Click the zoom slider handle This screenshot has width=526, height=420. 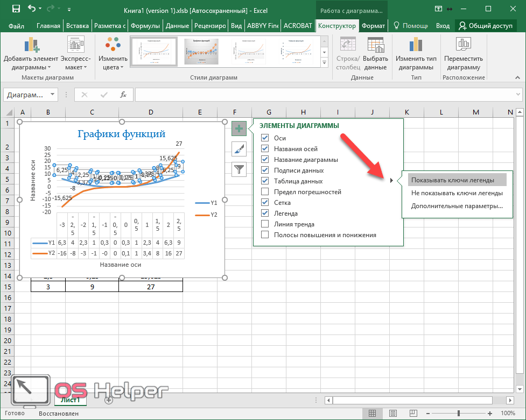click(x=458, y=414)
